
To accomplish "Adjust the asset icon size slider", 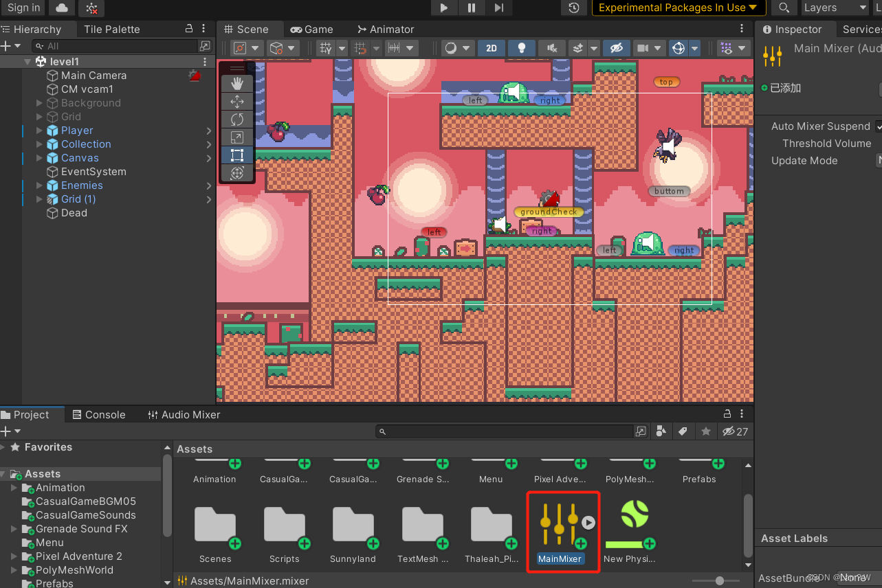I will point(719,580).
